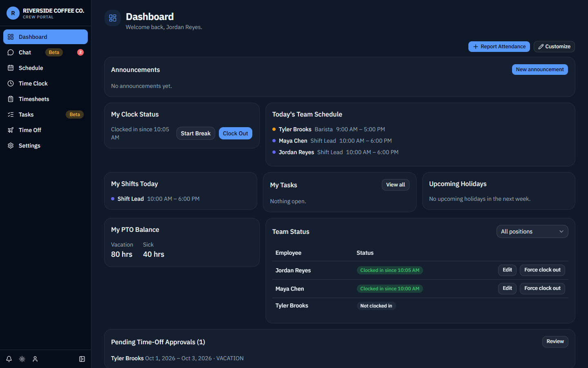The width and height of the screenshot is (588, 368).
Task: Expand the All positions dropdown
Action: click(x=532, y=231)
